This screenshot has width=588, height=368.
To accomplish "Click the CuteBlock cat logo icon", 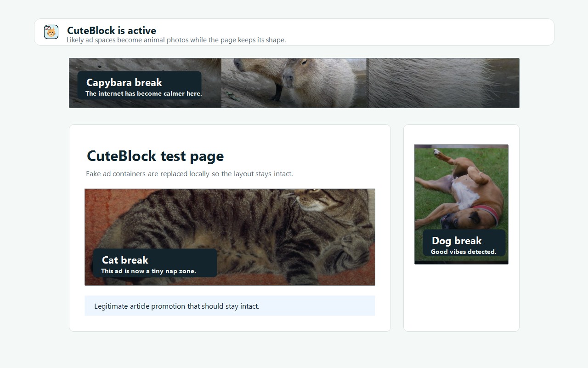I will click(51, 32).
